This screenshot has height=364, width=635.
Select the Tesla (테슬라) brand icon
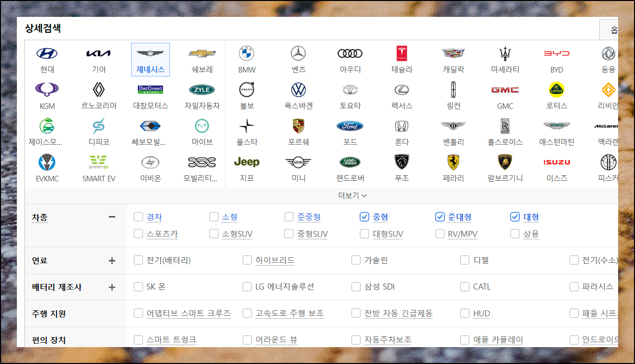point(402,54)
